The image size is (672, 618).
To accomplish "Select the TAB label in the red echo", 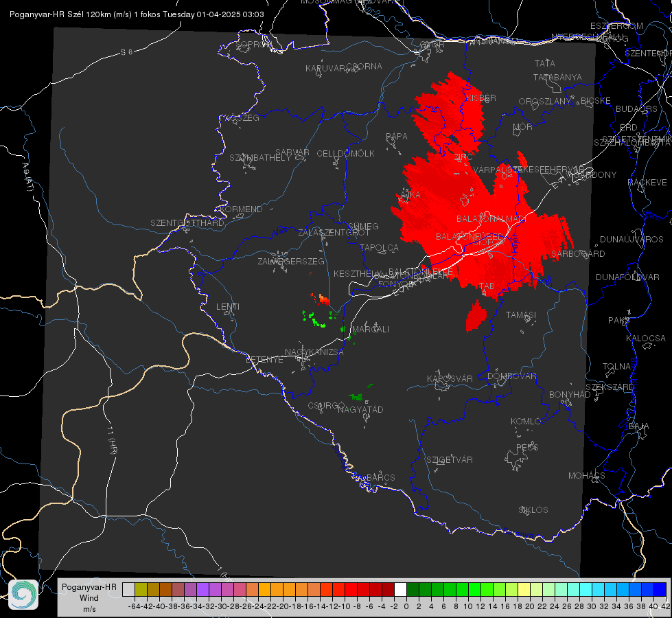I will pyautogui.click(x=487, y=286).
